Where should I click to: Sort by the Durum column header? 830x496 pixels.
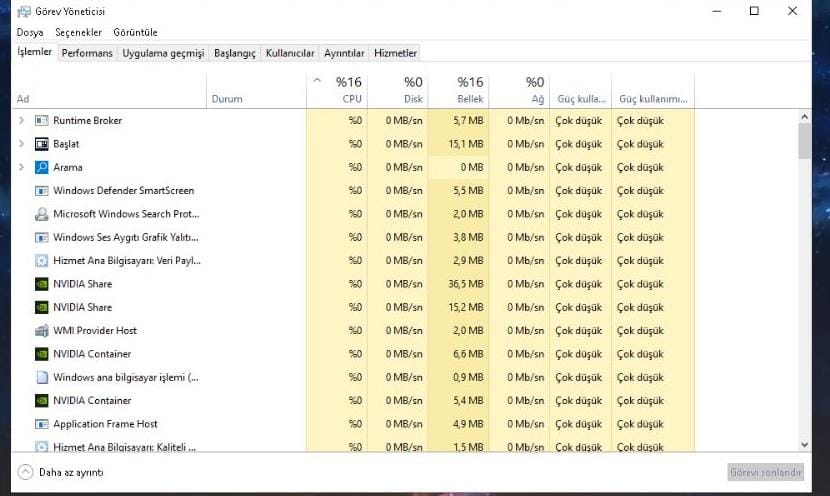pos(257,91)
